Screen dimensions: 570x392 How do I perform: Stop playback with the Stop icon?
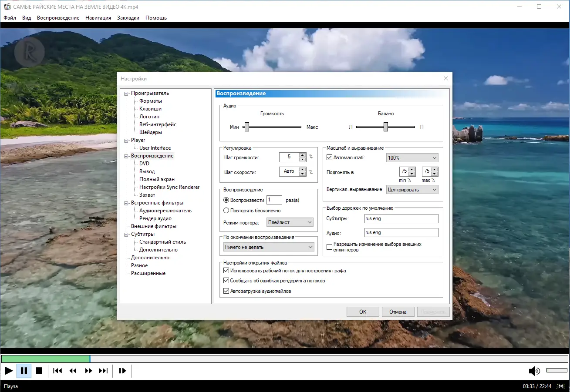pos(39,371)
